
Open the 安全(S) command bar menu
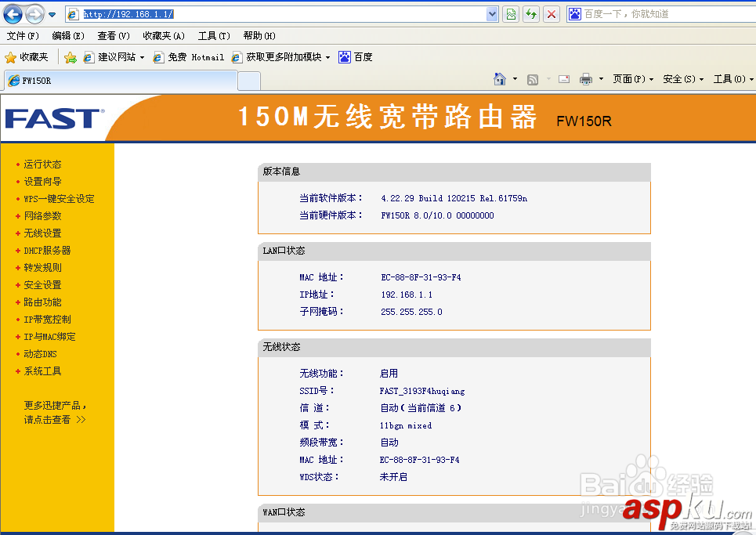click(683, 79)
